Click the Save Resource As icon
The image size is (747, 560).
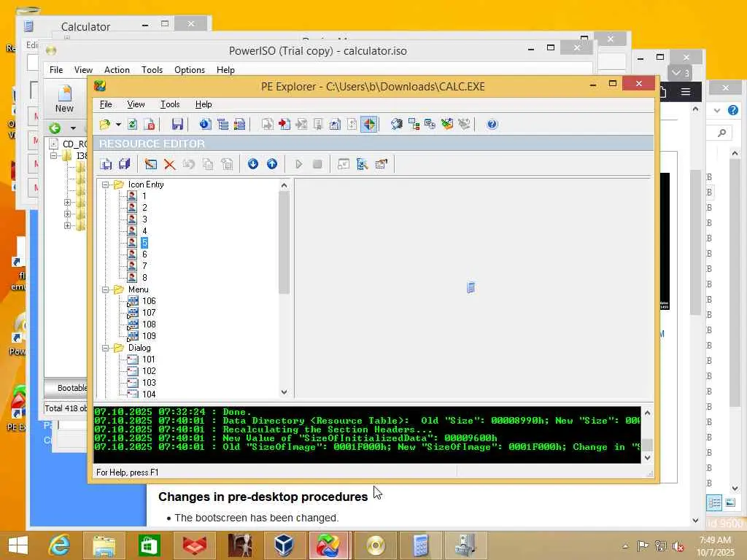106,164
